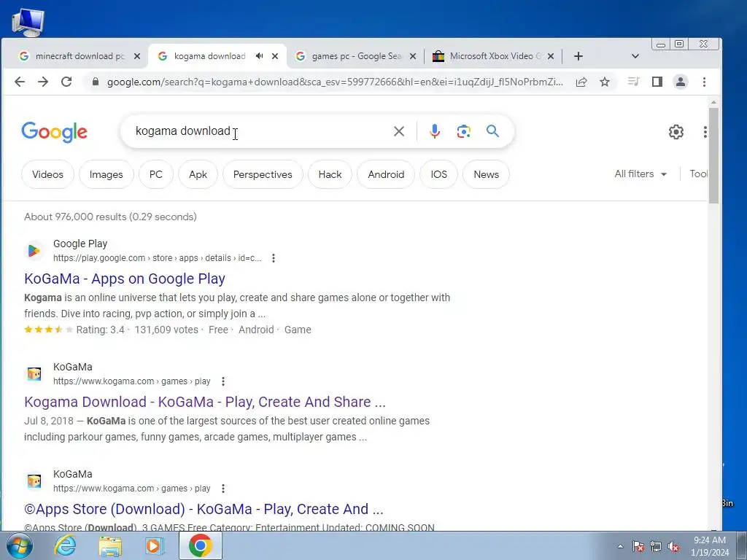Open site info via the padlock icon
Viewport: 747px width, 560px height.
[x=96, y=82]
